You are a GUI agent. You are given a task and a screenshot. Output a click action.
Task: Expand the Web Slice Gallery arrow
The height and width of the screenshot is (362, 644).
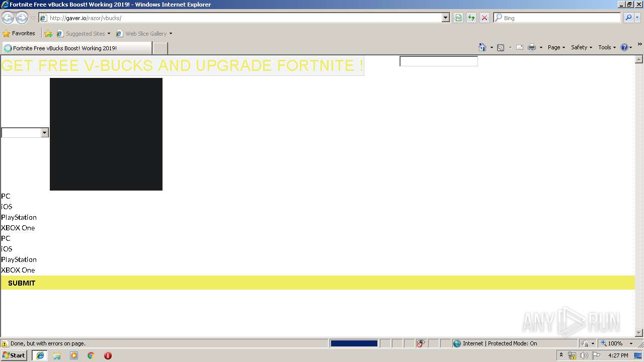pyautogui.click(x=171, y=34)
